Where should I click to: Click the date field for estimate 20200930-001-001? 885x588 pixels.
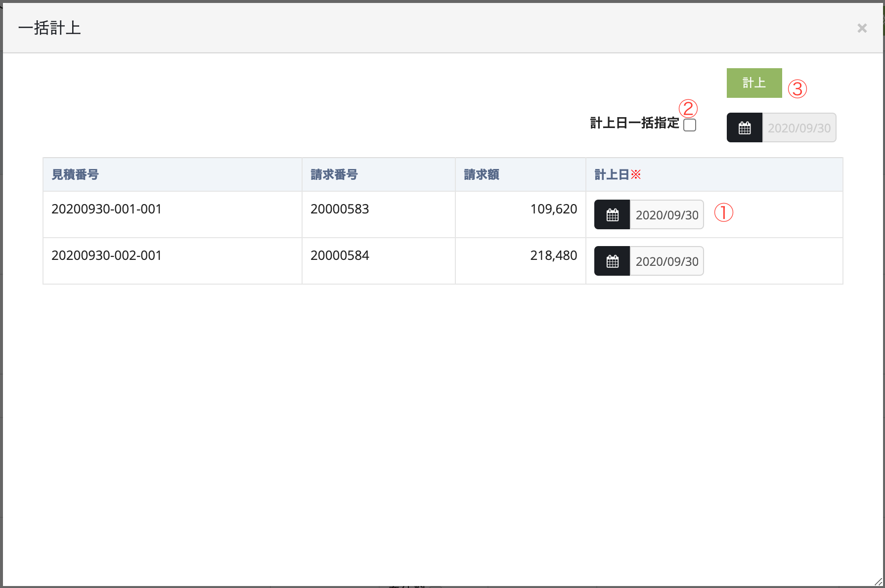(666, 215)
